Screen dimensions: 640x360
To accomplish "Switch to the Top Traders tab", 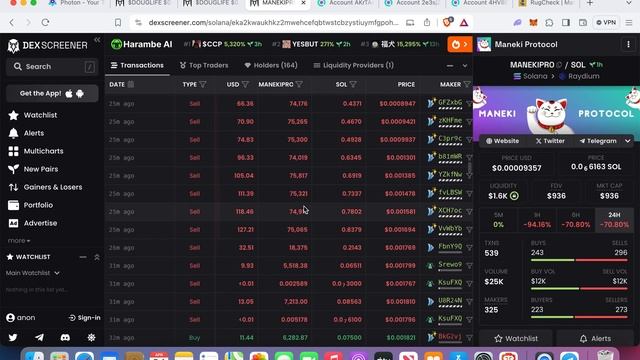I will tap(204, 65).
